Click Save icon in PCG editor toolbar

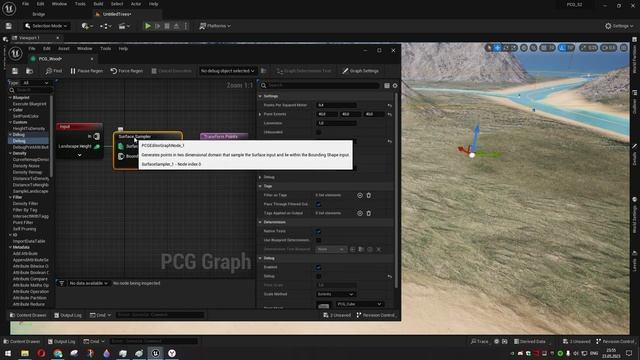coord(15,71)
